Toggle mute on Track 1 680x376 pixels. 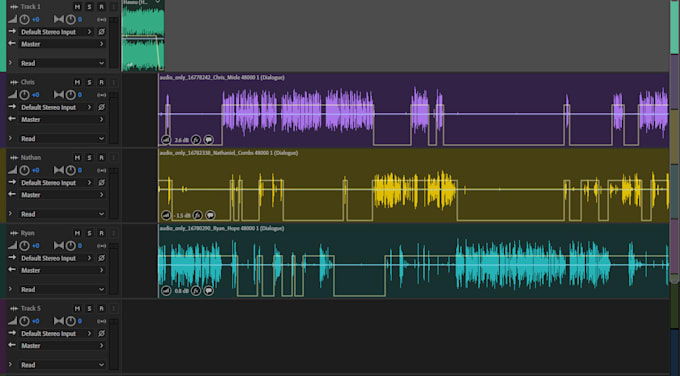[77, 7]
